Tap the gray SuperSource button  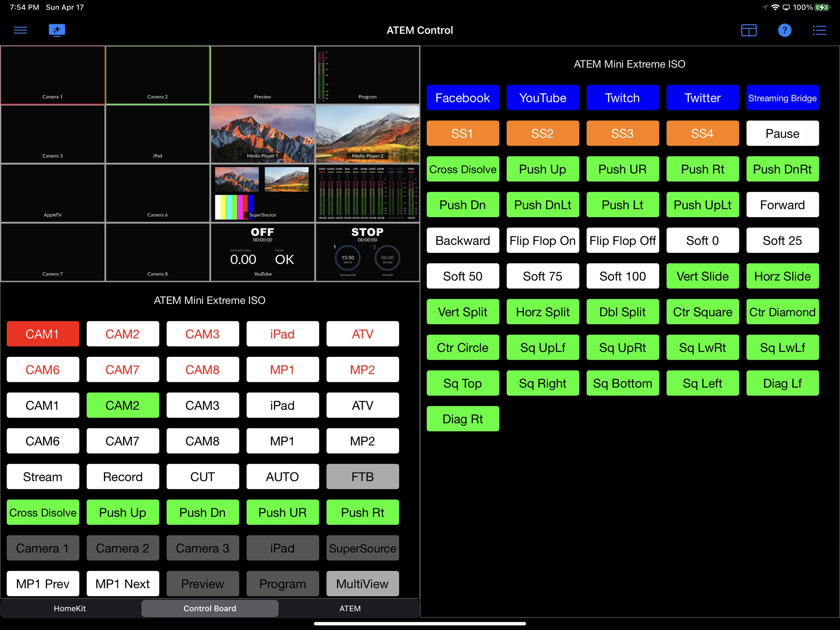(x=363, y=548)
